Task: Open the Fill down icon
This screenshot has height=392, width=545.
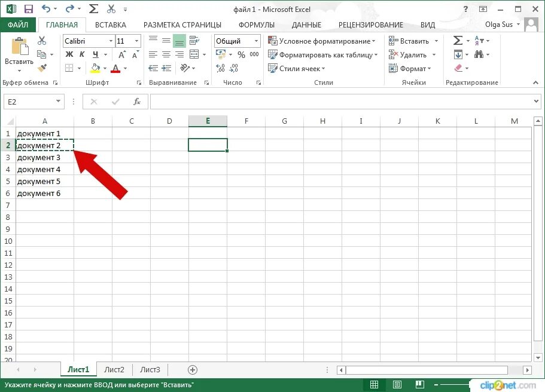Action: 458,54
